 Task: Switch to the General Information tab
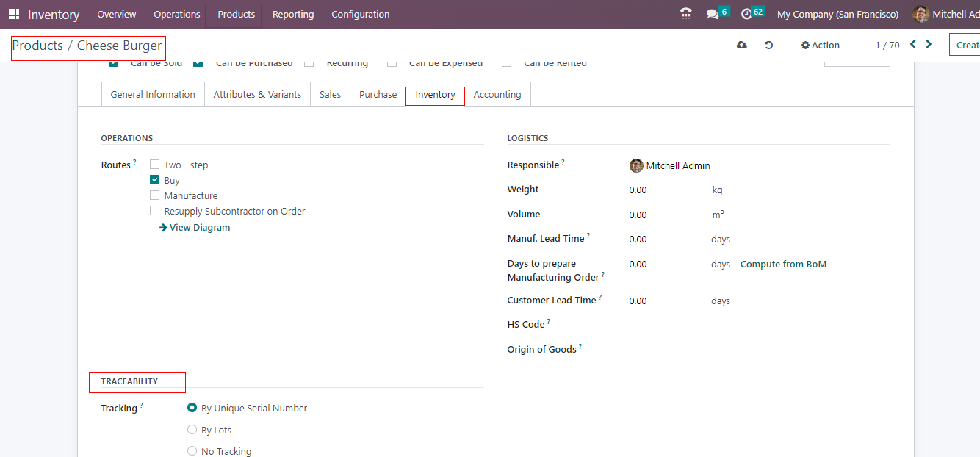[x=153, y=94]
